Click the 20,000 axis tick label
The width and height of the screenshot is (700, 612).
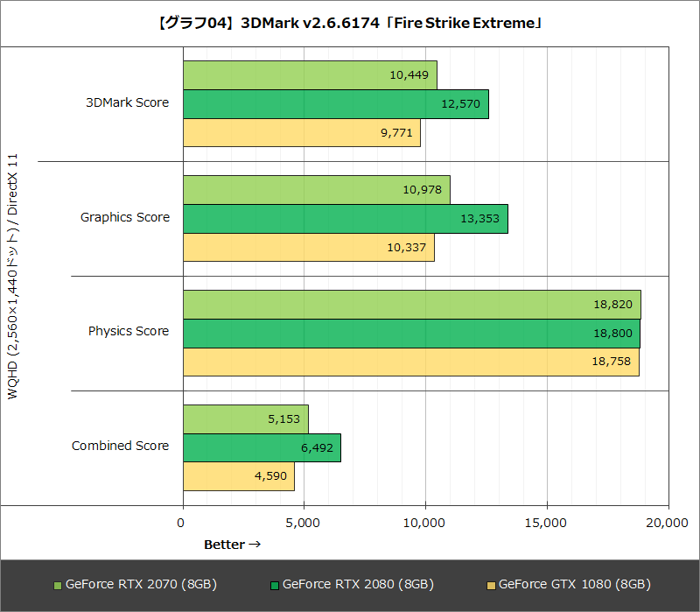(x=668, y=521)
